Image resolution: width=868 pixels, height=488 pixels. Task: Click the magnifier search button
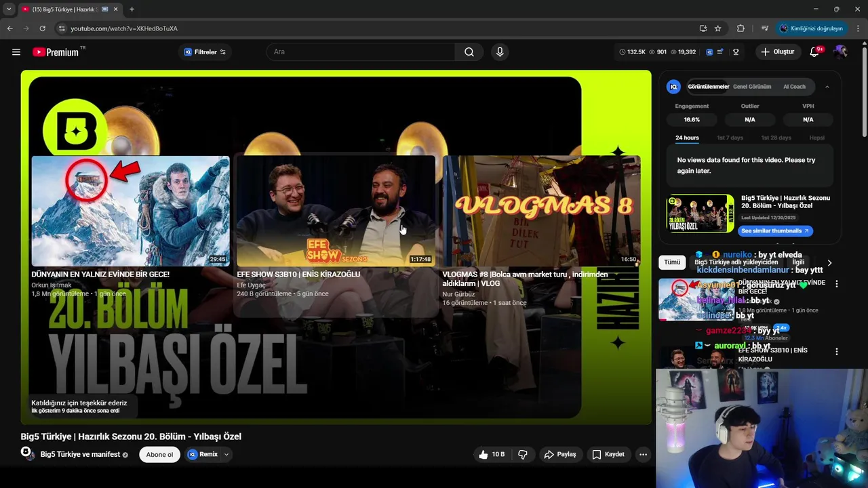(x=469, y=52)
